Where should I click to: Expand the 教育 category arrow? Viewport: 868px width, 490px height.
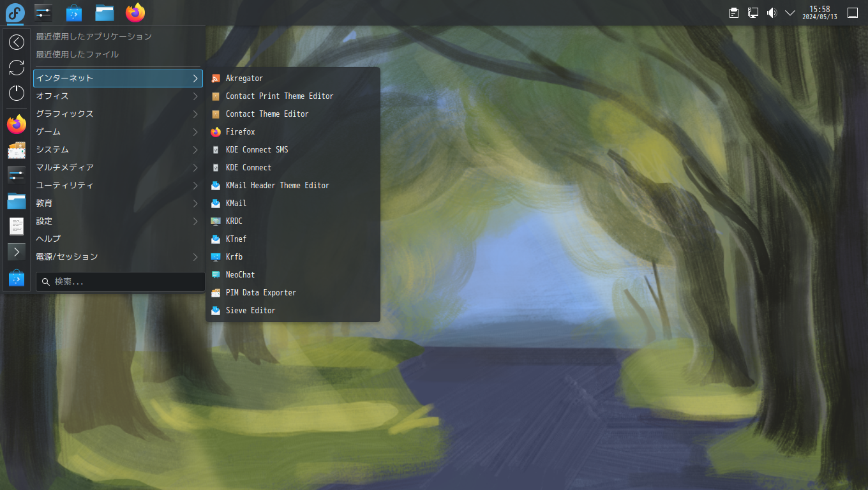pyautogui.click(x=195, y=204)
